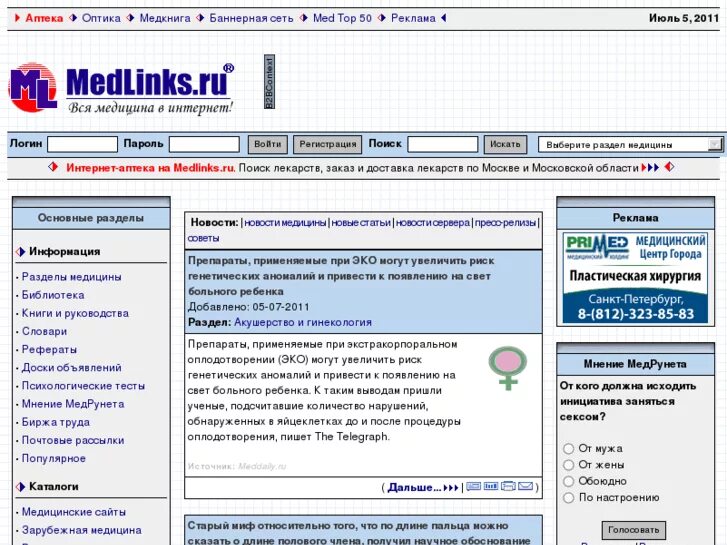Switch to the новости медицины tab

coord(285,223)
